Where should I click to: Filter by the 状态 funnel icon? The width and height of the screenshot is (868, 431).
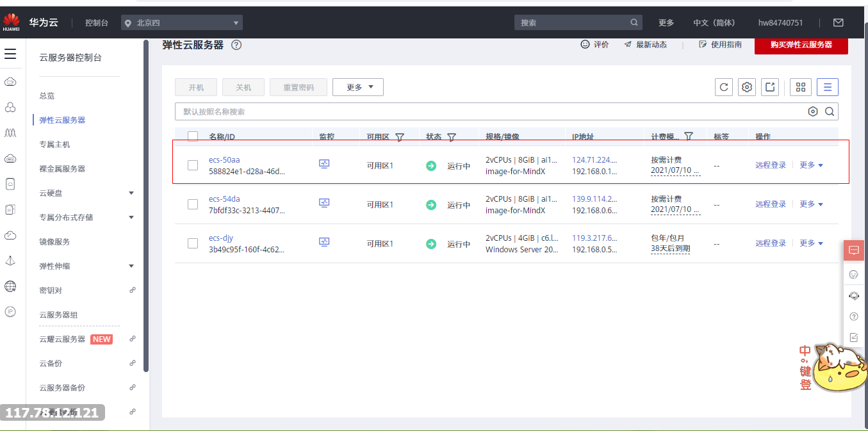coord(452,136)
